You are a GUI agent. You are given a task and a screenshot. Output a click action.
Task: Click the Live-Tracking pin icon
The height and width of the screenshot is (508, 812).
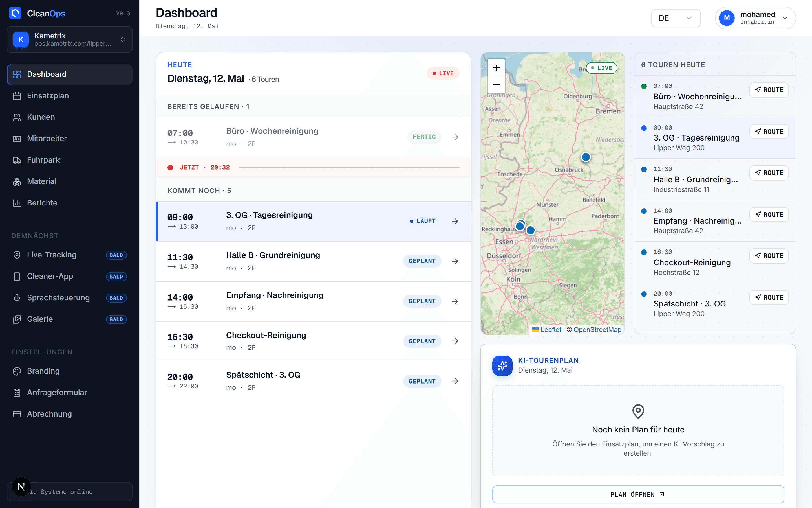[17, 255]
